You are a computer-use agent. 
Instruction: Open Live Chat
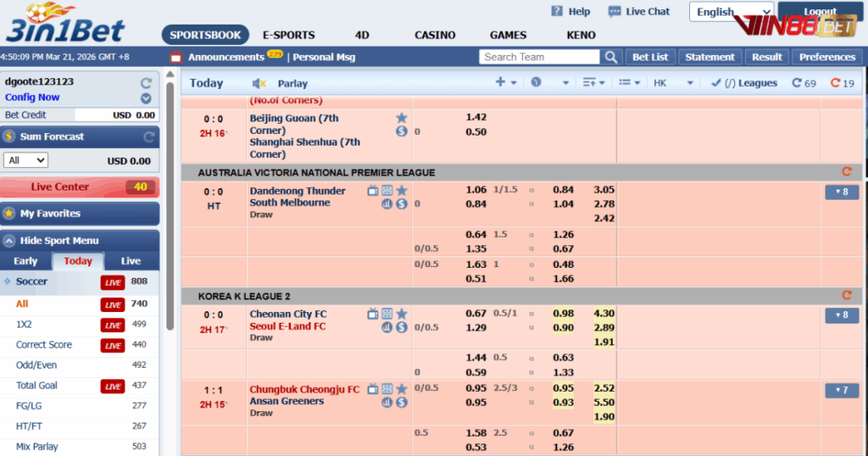639,12
